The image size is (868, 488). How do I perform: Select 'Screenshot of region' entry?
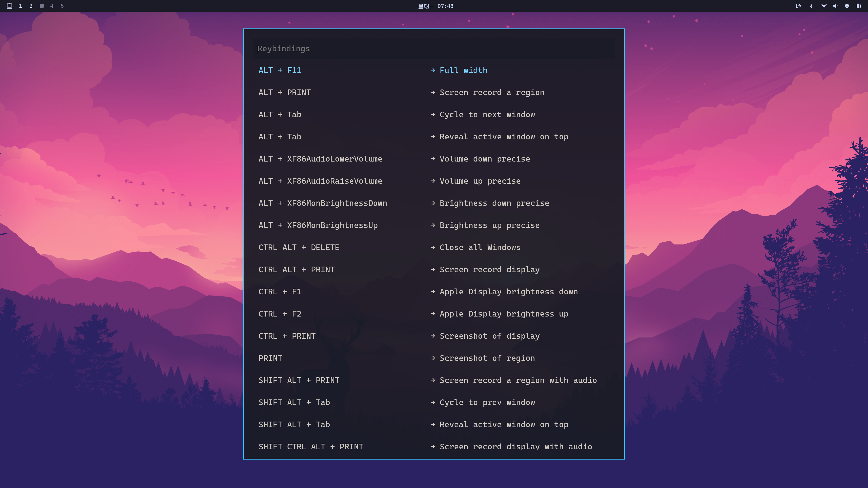click(434, 358)
